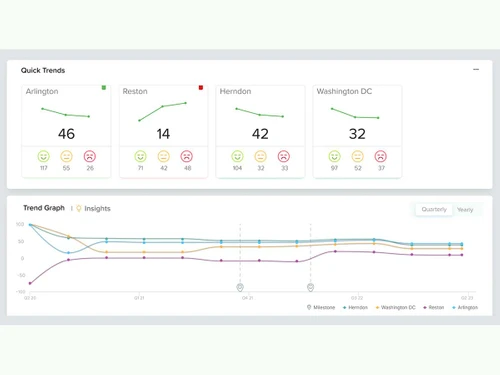The width and height of the screenshot is (500, 375).
Task: Click Reston happy smiley icon
Action: [x=141, y=156]
